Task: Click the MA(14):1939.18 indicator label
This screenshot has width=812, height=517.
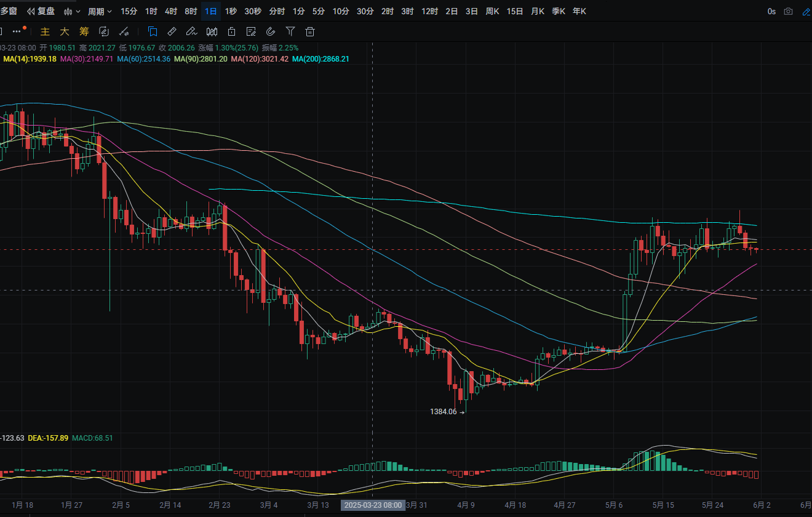Action: (30, 59)
